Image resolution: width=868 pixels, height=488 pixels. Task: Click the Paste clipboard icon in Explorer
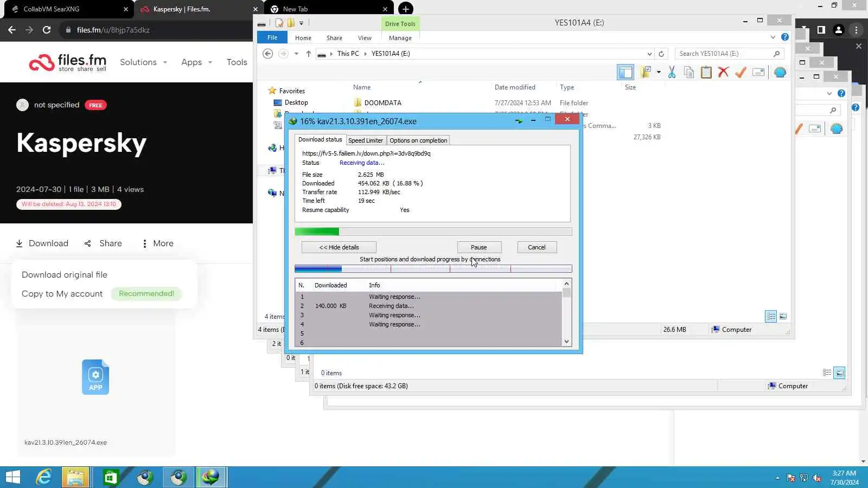(706, 72)
